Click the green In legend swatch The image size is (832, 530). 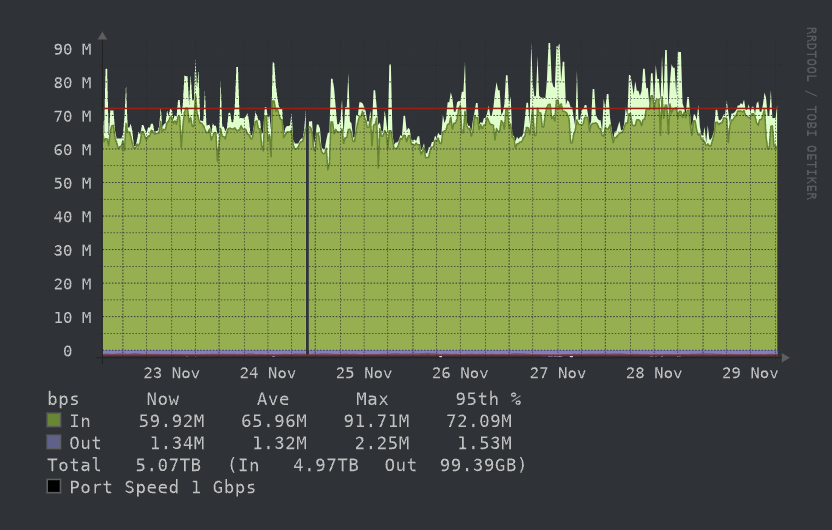tap(54, 420)
